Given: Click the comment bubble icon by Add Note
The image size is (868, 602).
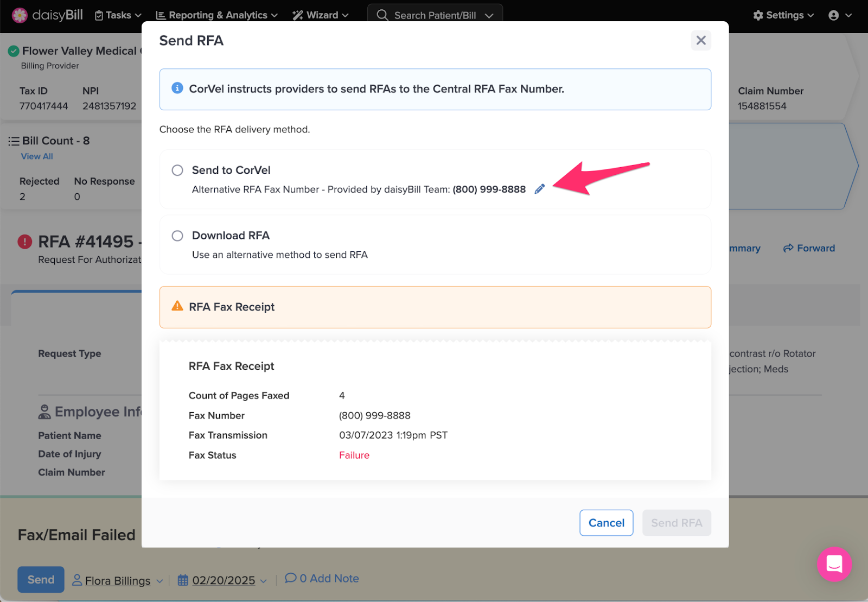Looking at the screenshot, I should 291,578.
